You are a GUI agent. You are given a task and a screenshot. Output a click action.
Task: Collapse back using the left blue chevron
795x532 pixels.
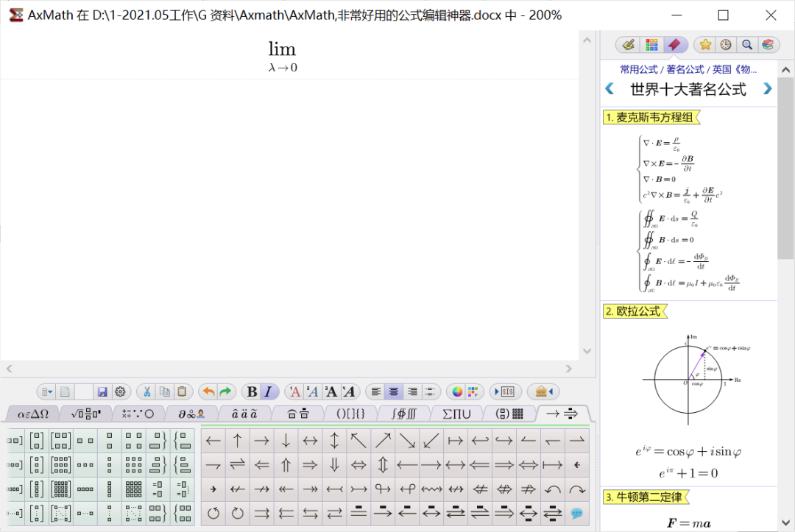609,88
